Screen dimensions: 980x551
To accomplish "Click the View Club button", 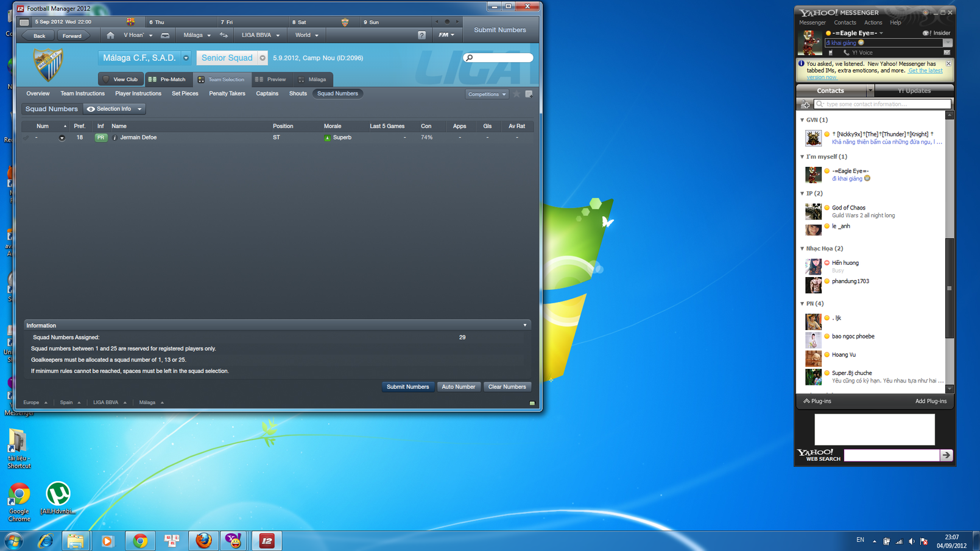I will click(121, 79).
